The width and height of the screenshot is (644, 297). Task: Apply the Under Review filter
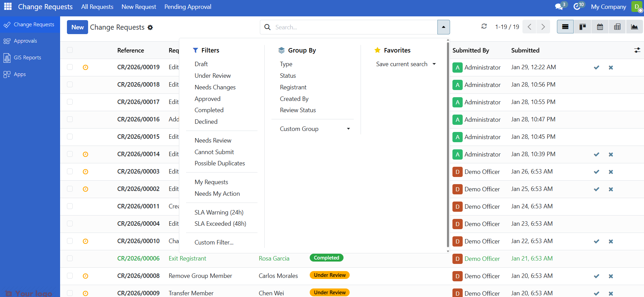pos(212,76)
